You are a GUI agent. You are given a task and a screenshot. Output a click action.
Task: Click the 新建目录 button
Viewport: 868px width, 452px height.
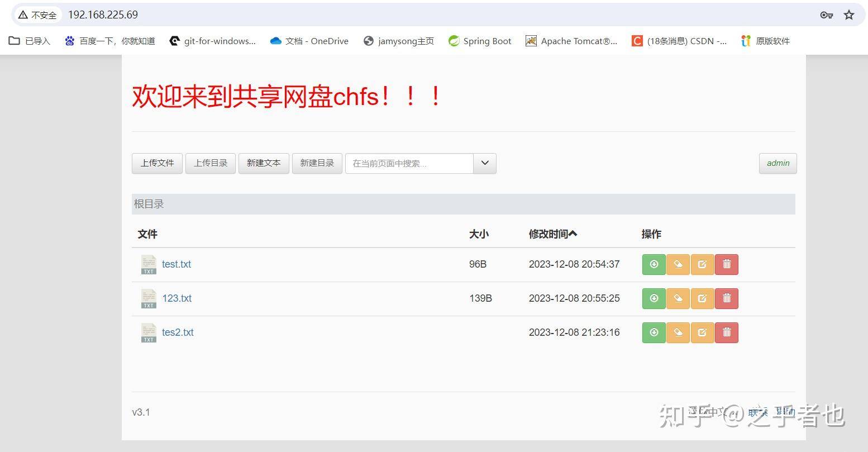click(x=317, y=163)
